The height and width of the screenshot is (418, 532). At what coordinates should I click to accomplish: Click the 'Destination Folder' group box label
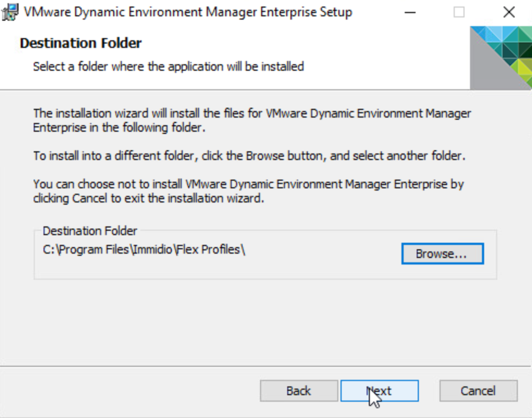tap(90, 231)
